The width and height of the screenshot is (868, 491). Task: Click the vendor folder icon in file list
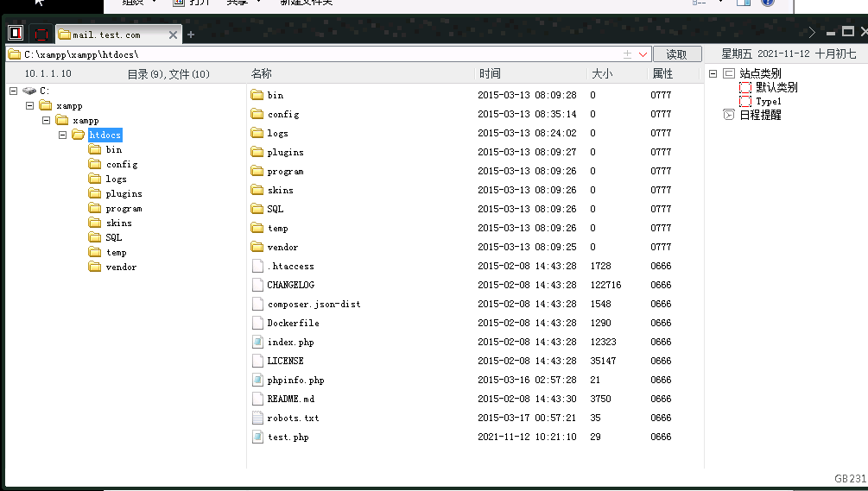pyautogui.click(x=257, y=247)
